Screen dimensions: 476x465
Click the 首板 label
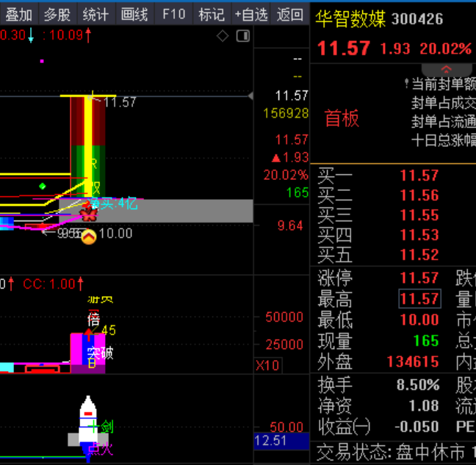tap(342, 118)
